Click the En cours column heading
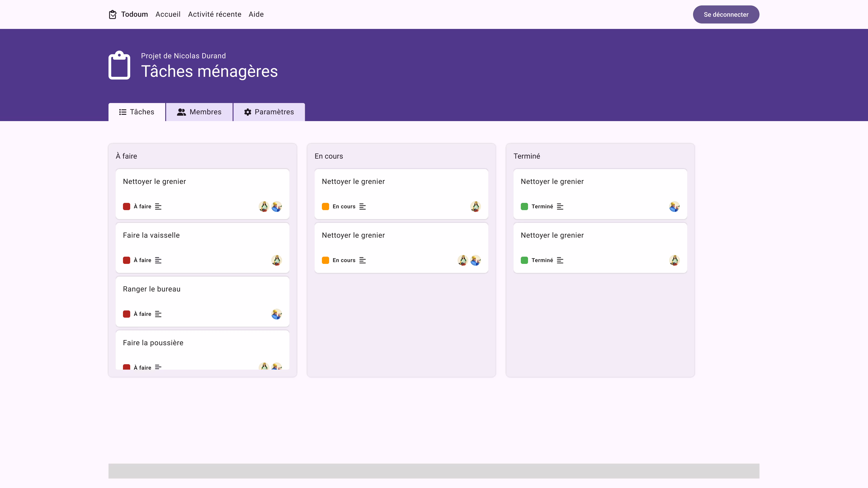 (x=328, y=156)
